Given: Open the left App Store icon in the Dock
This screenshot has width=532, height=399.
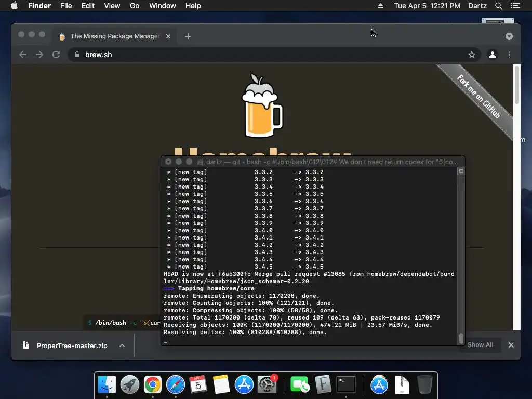Looking at the screenshot, I should point(244,384).
